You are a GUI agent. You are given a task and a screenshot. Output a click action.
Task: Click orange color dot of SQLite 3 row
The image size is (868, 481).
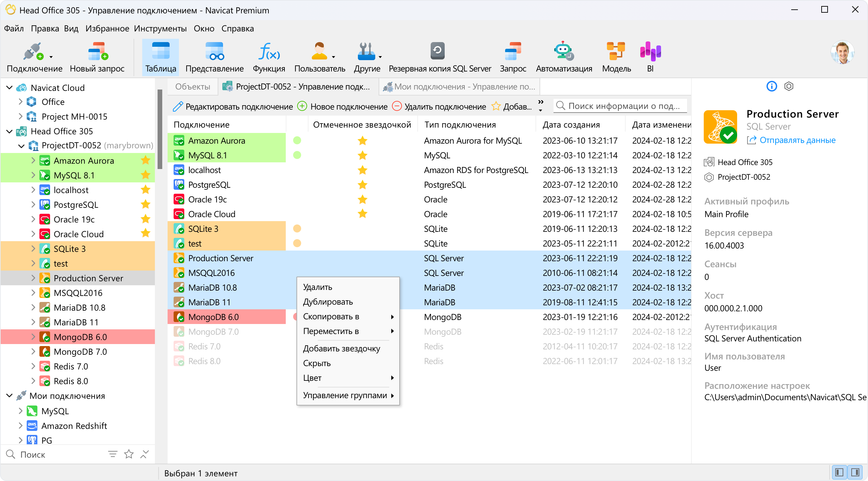point(297,228)
